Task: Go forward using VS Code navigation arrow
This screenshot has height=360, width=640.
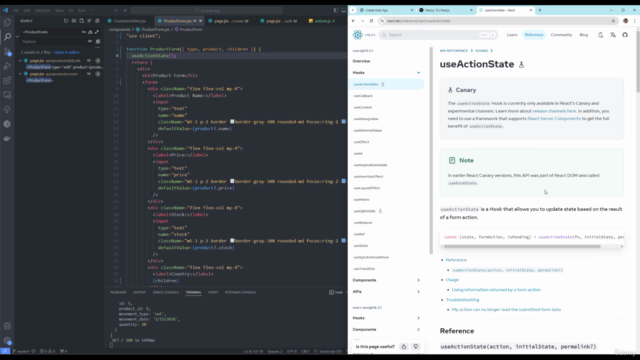Action: tap(124, 10)
